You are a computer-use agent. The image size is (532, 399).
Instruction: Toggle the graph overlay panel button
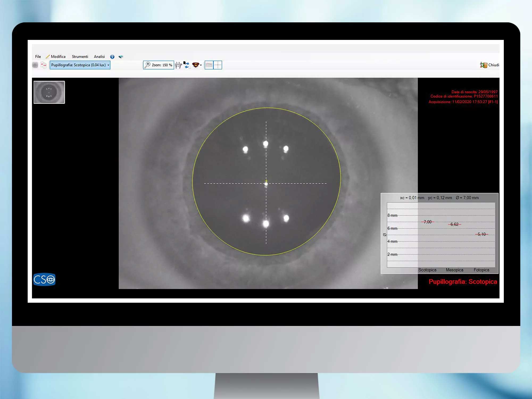click(x=209, y=65)
